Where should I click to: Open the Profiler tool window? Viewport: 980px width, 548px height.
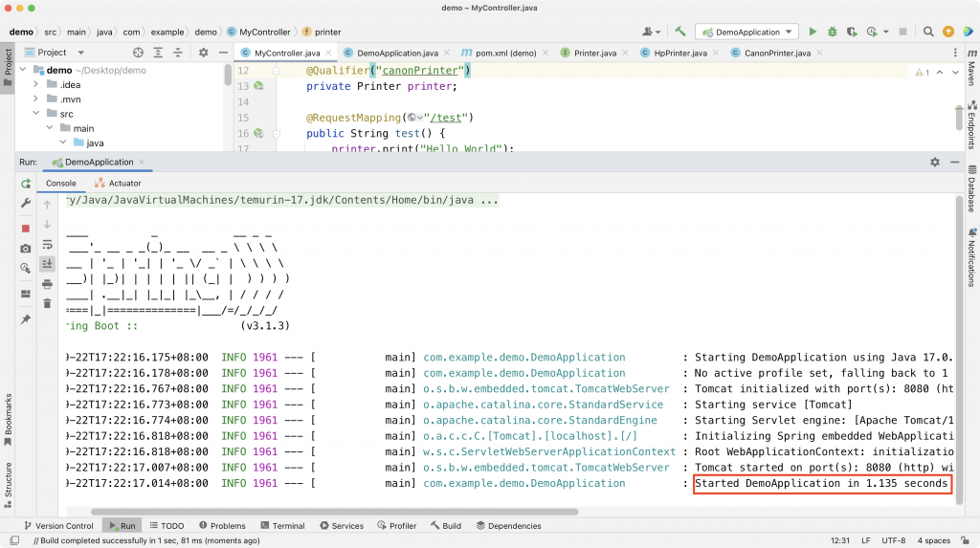(397, 525)
